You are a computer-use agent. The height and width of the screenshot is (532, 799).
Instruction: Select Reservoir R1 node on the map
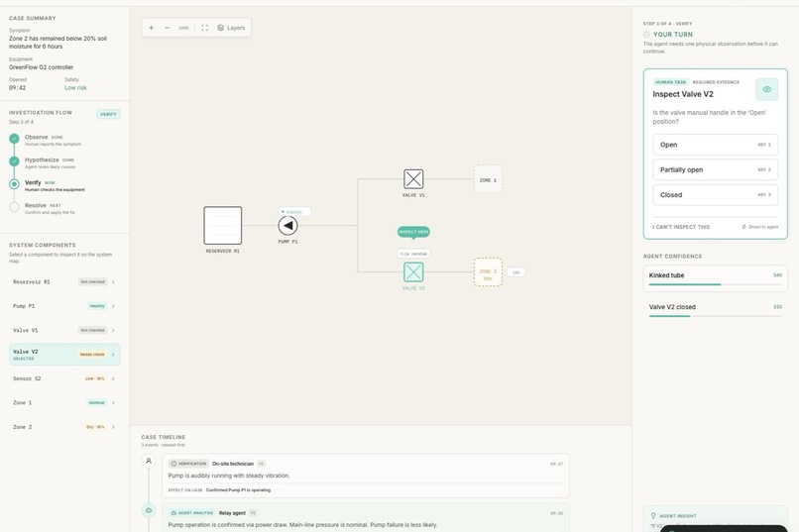223,226
